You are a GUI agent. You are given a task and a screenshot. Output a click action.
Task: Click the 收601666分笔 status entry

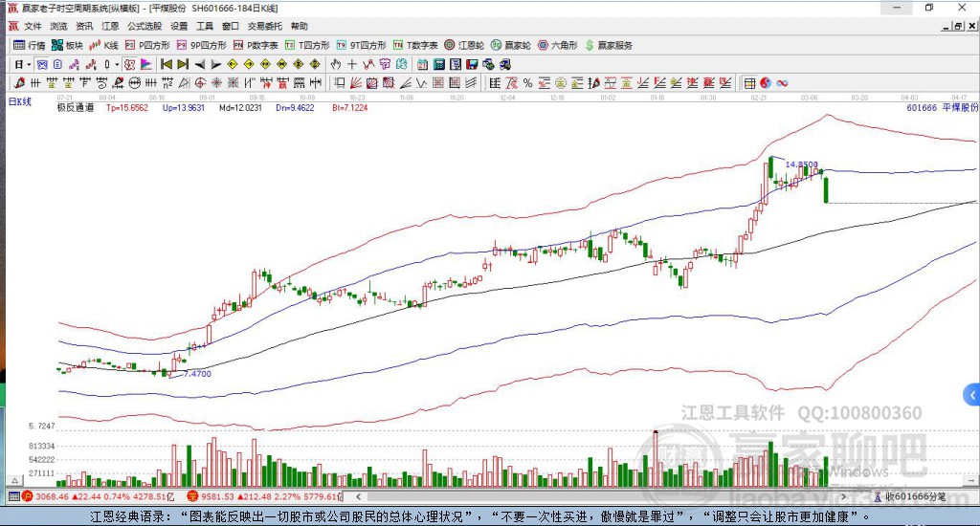coord(911,496)
